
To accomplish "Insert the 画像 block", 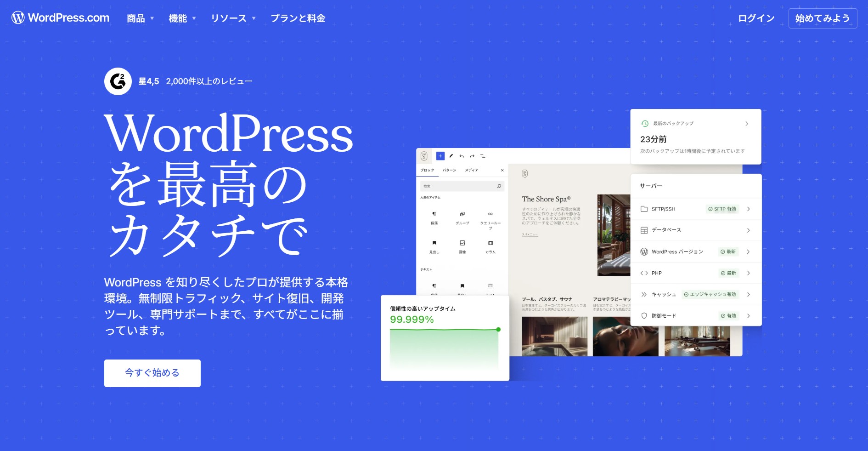I will [462, 247].
